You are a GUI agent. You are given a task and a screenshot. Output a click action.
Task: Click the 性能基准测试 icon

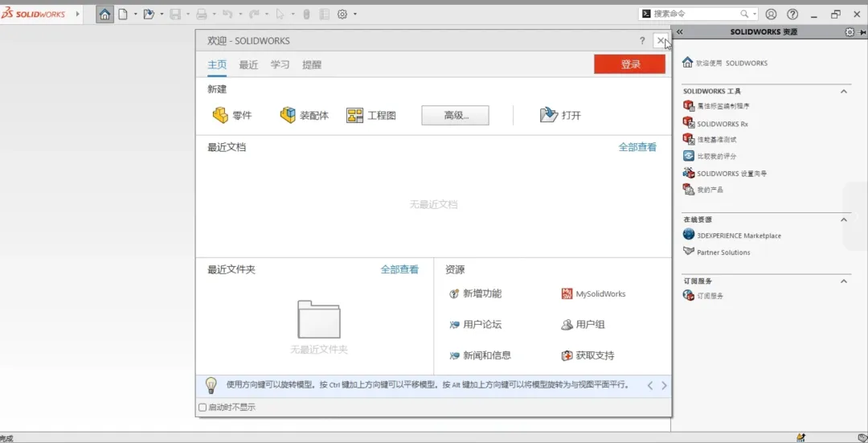tap(688, 139)
